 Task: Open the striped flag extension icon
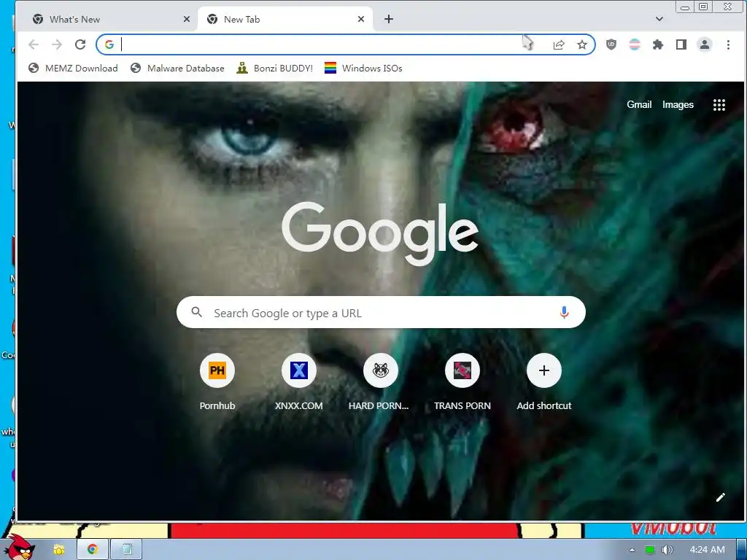635,44
